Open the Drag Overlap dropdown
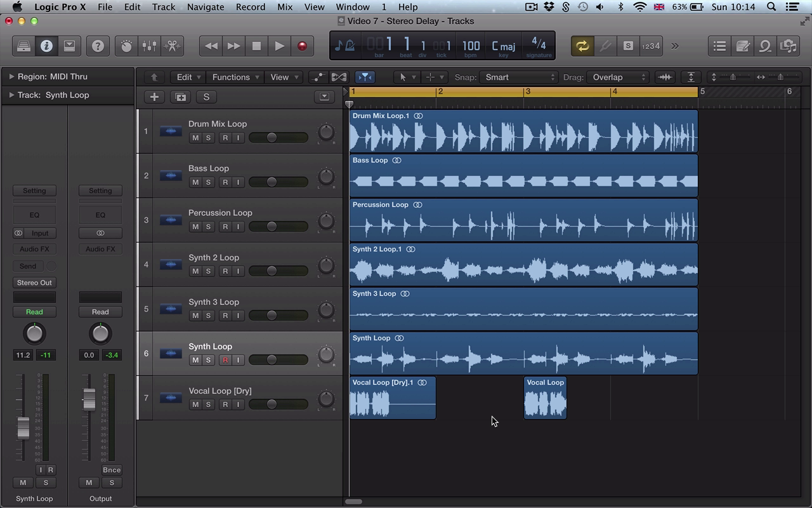The height and width of the screenshot is (508, 812). pyautogui.click(x=618, y=77)
